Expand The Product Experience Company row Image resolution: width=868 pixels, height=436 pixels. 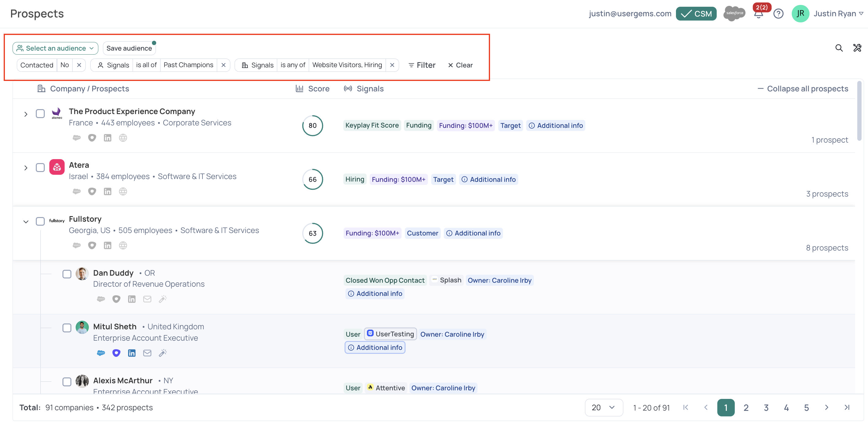26,114
